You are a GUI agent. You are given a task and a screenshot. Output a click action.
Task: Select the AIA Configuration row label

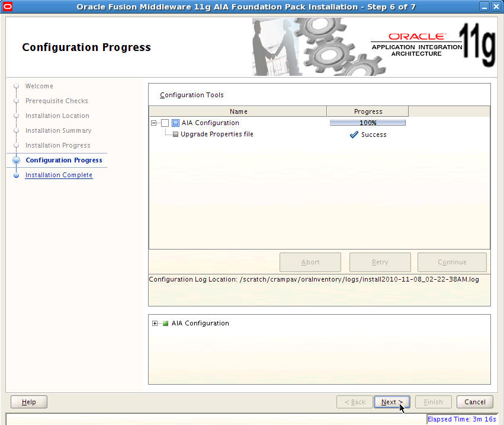pyautogui.click(x=210, y=123)
